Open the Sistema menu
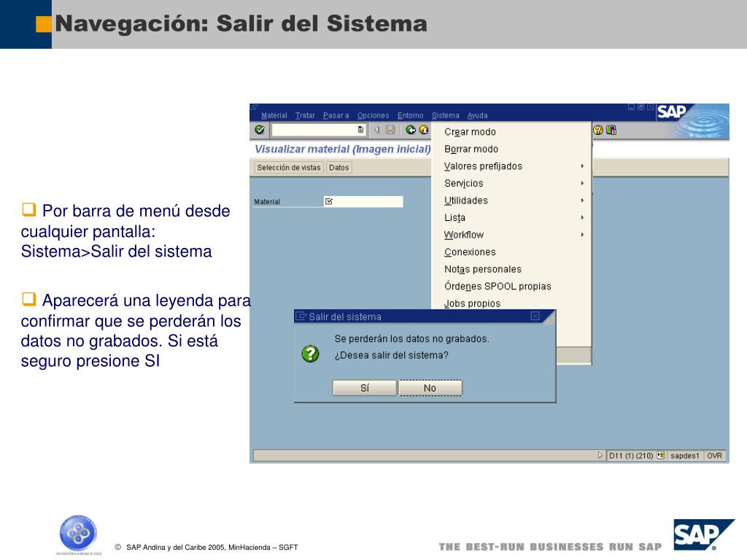Viewport: 747px width, 560px height. 446,115
